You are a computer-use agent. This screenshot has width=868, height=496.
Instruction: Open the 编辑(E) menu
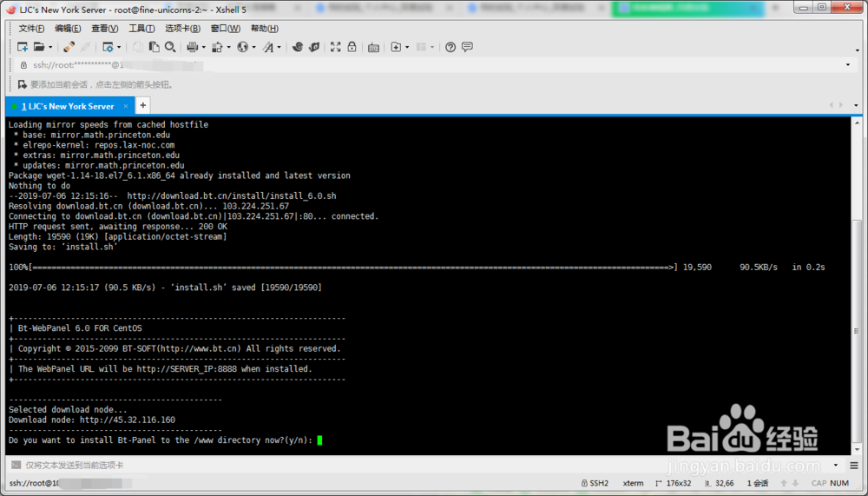(x=68, y=29)
